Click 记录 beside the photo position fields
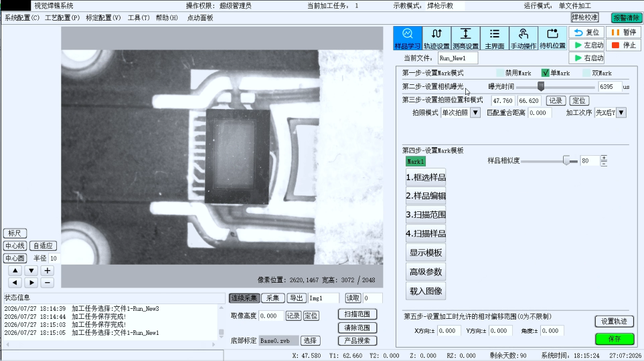 (556, 100)
